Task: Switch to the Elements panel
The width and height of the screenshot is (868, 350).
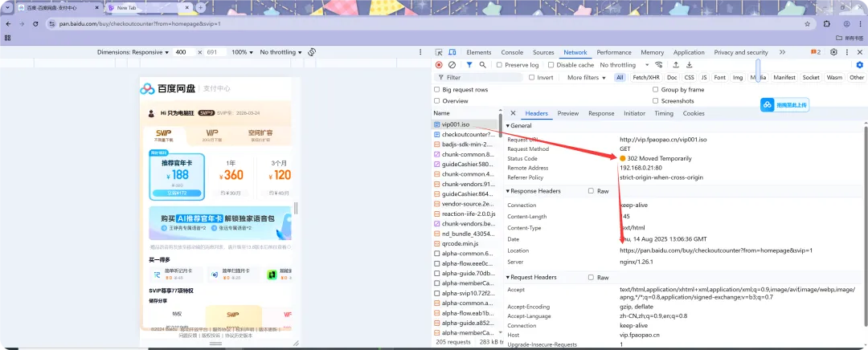Action: (479, 52)
